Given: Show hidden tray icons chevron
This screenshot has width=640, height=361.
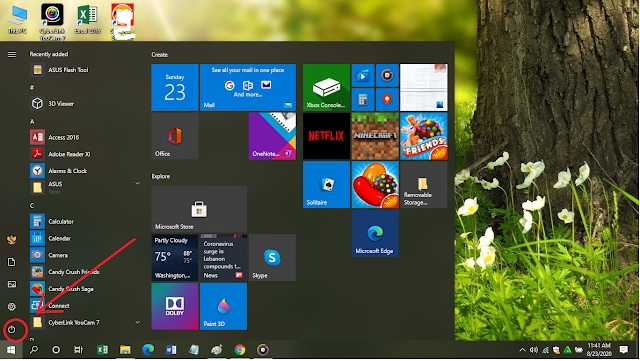Looking at the screenshot, I should tap(522, 350).
